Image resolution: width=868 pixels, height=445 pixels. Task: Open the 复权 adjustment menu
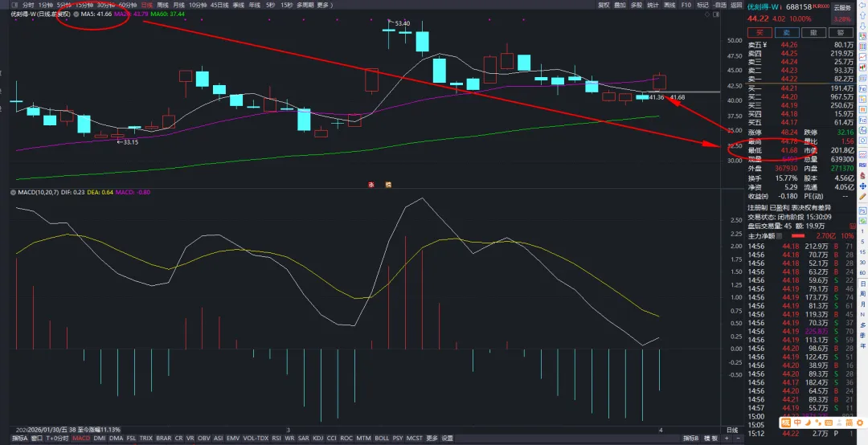click(x=604, y=5)
